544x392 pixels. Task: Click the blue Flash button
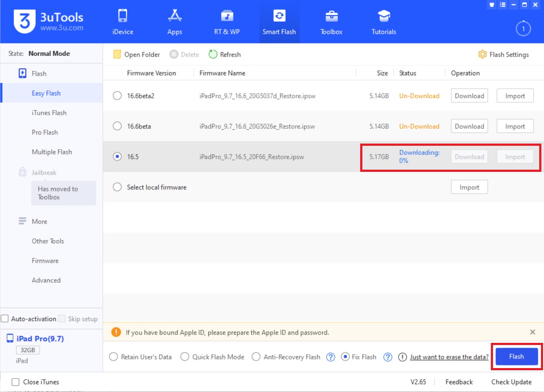pos(517,356)
